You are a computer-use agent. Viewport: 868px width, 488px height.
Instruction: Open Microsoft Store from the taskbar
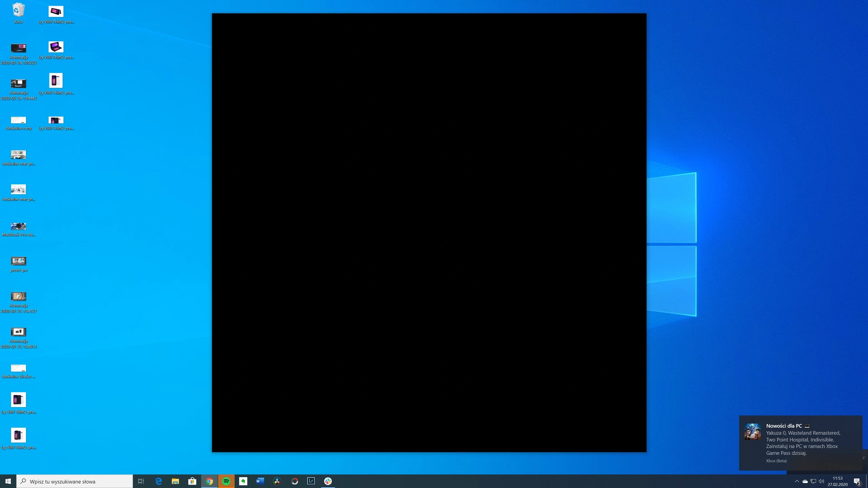[192, 481]
